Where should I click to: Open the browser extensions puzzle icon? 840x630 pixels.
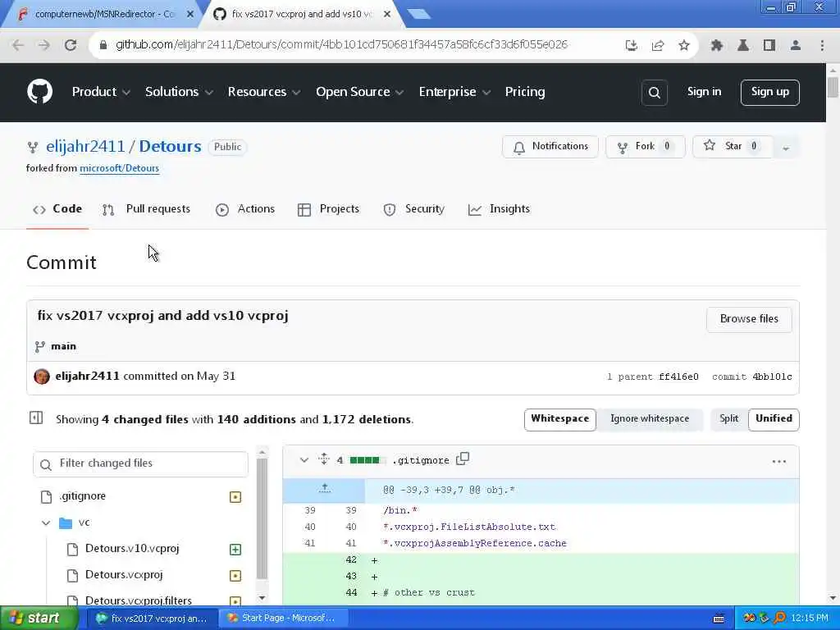tap(716, 45)
